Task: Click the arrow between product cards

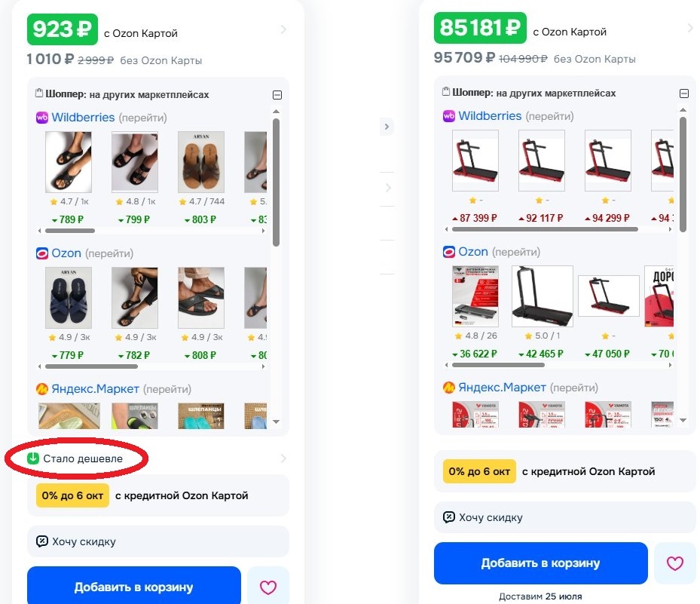Action: click(387, 127)
